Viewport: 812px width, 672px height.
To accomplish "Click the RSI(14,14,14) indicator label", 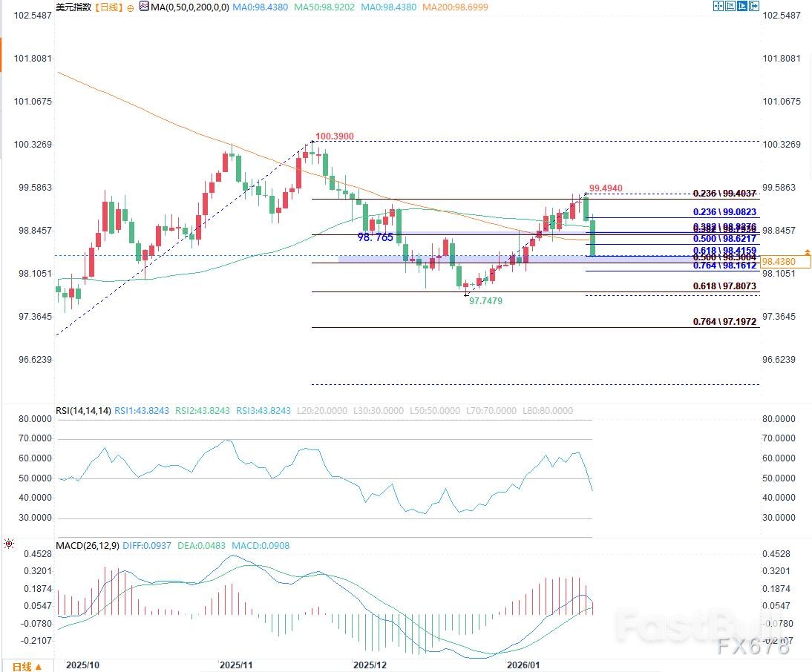I will (x=83, y=411).
